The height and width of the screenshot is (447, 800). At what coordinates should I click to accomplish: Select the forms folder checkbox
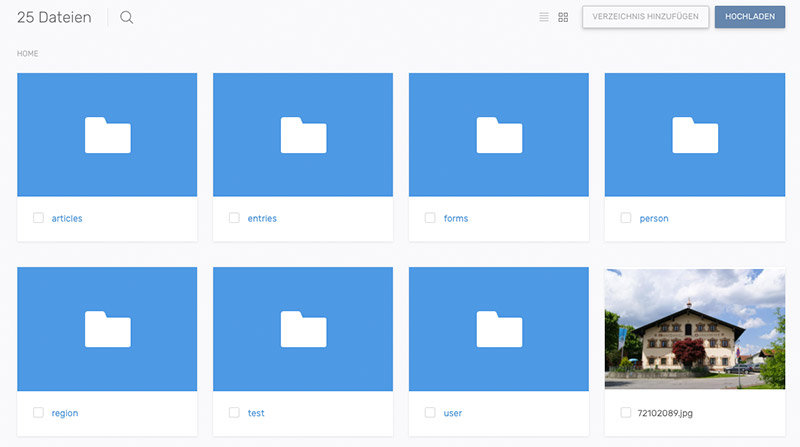tap(430, 218)
